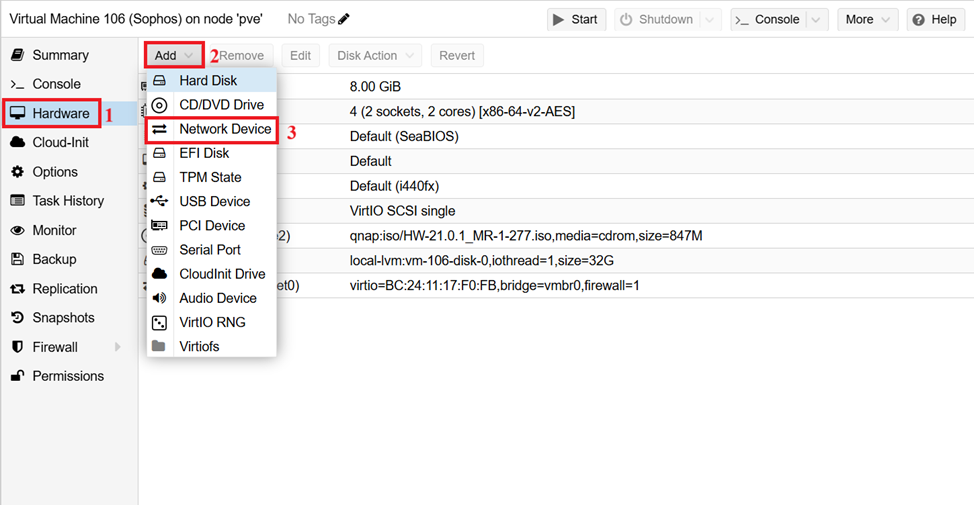Pick the VirtIO RNG dice icon

click(x=159, y=322)
